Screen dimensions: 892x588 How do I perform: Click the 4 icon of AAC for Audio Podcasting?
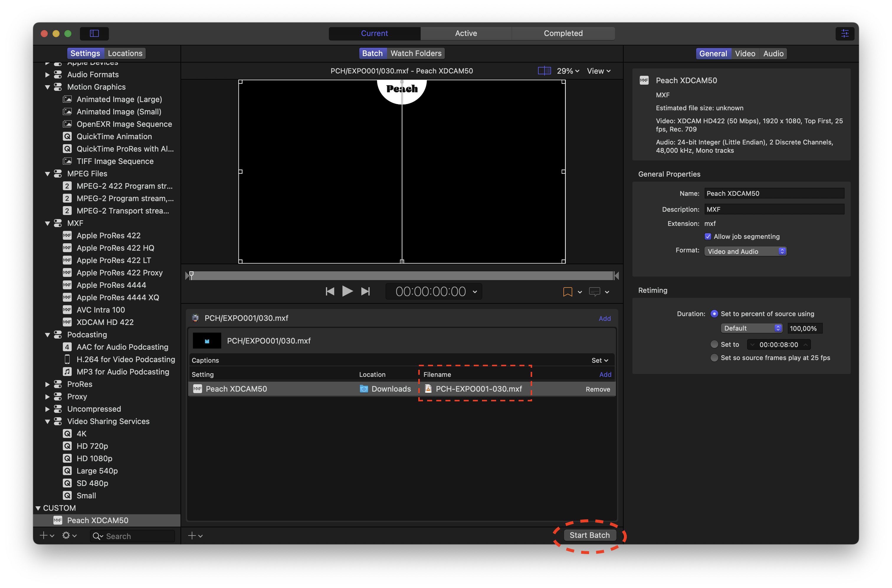tap(67, 347)
